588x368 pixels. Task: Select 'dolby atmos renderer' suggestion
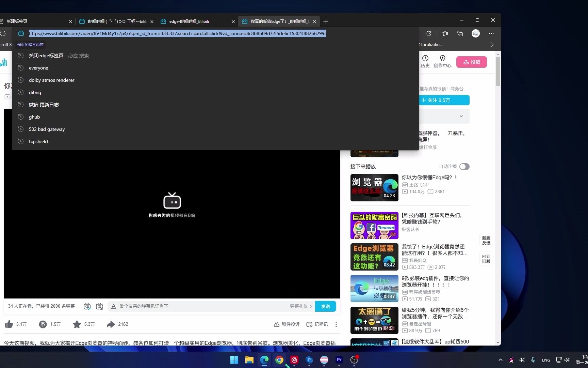pos(215,80)
